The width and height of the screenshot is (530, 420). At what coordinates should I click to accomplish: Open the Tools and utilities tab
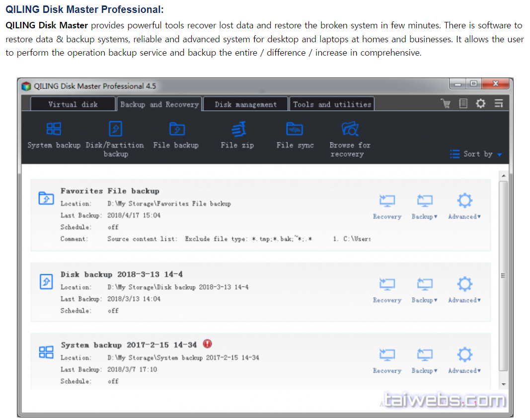(x=332, y=104)
